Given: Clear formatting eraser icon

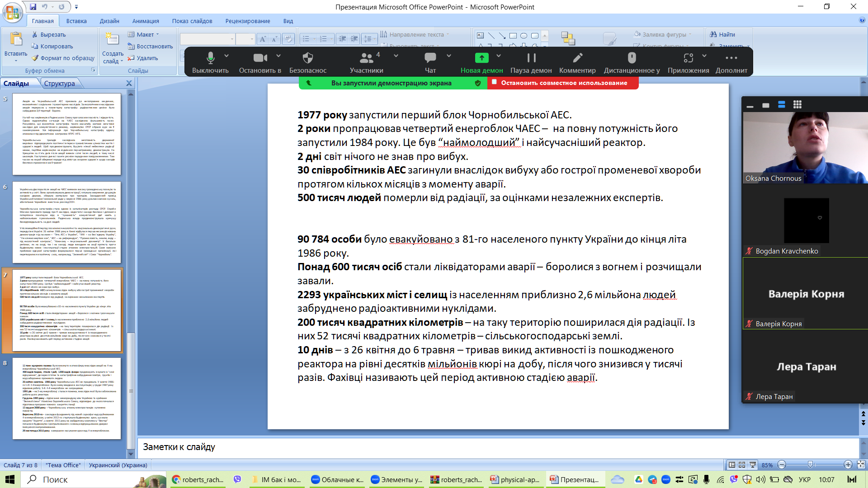Looking at the screenshot, I should [x=288, y=39].
